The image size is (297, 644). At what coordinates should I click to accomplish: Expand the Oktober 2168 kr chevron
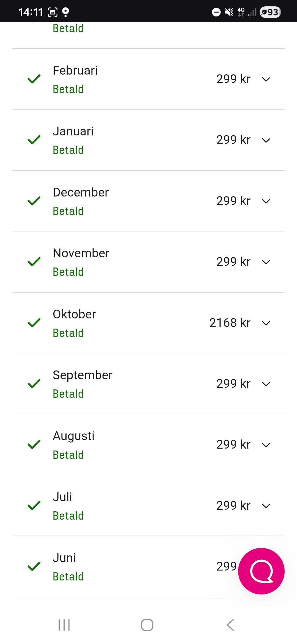[266, 323]
